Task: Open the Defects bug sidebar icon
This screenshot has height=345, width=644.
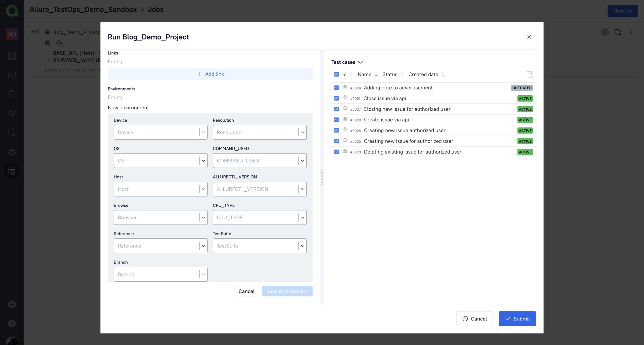Action: point(12,152)
